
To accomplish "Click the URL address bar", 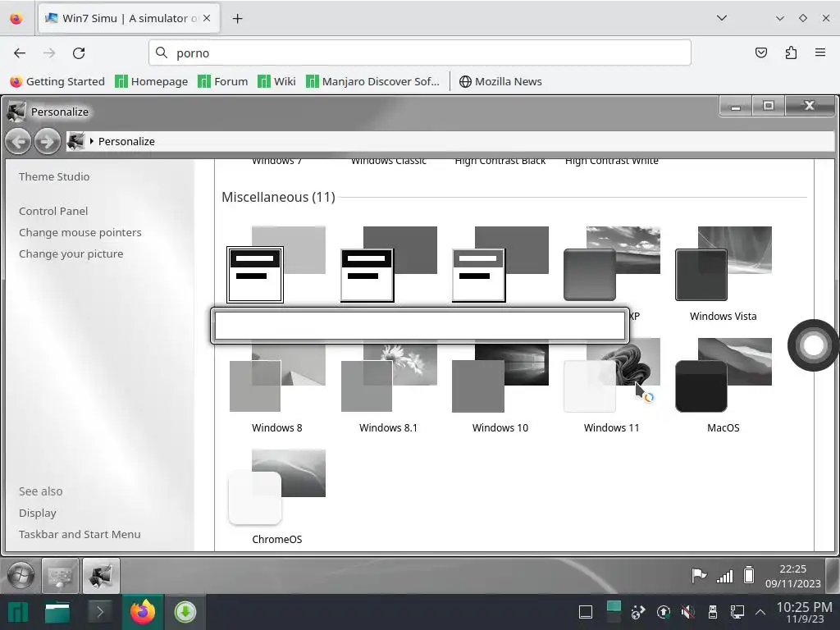I will pyautogui.click(x=419, y=53).
